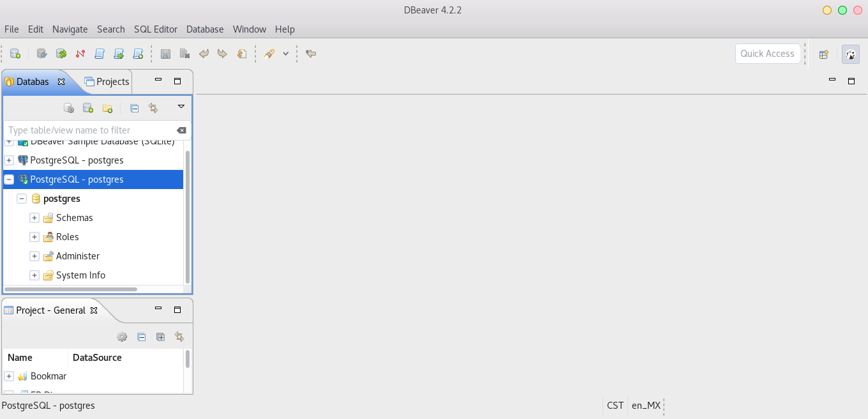This screenshot has height=419, width=868.
Task: Create a new connection folder
Action: [107, 108]
